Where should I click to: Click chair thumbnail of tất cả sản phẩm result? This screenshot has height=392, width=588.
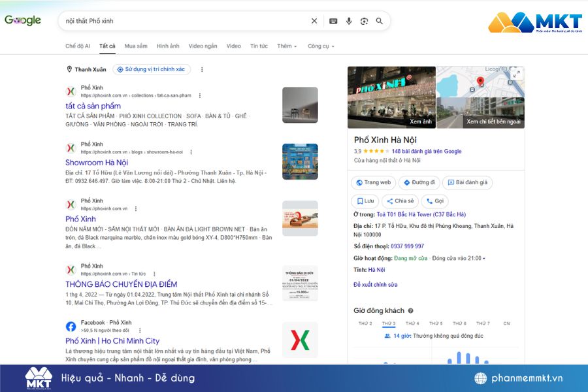pos(300,105)
